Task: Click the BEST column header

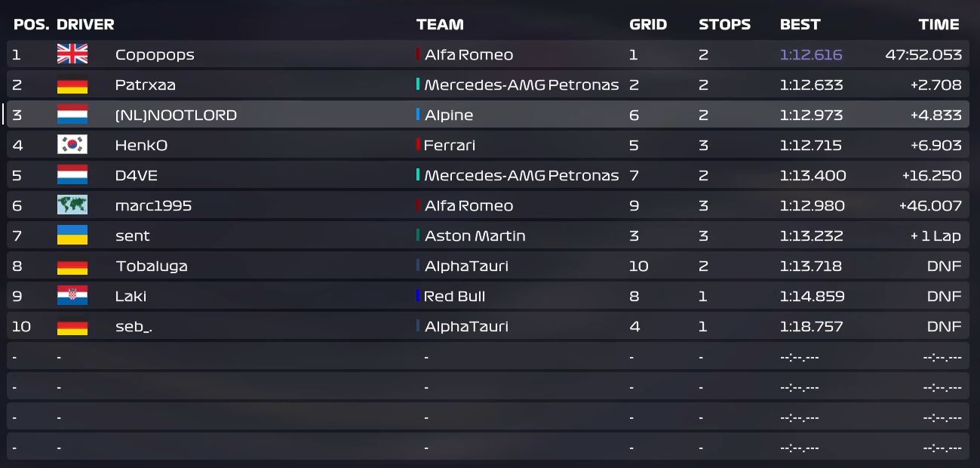Action: point(800,24)
